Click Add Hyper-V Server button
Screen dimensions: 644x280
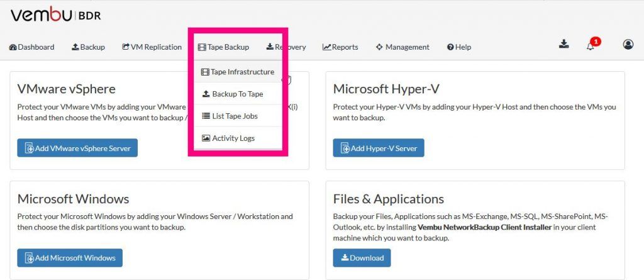378,148
